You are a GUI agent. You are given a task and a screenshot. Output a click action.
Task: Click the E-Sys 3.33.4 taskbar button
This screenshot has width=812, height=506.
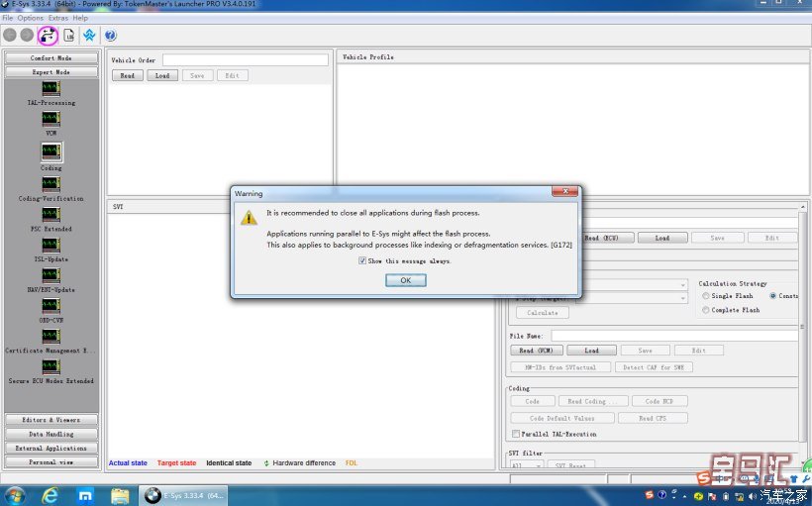tap(184, 496)
